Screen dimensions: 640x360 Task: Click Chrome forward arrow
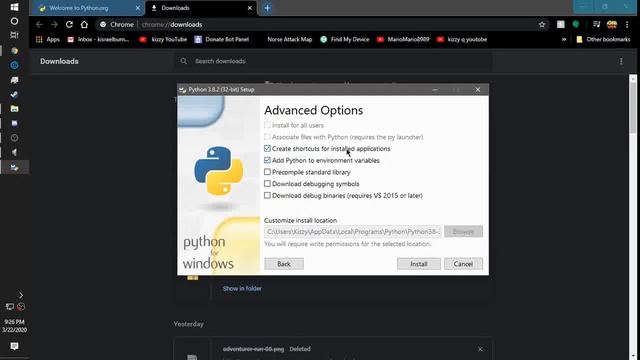point(54,24)
